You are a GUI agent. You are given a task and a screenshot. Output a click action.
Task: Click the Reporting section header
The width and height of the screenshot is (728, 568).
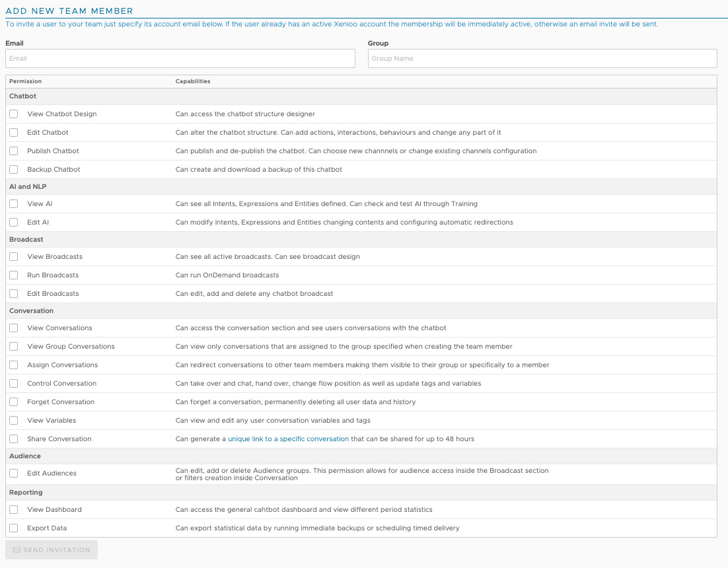click(x=361, y=492)
